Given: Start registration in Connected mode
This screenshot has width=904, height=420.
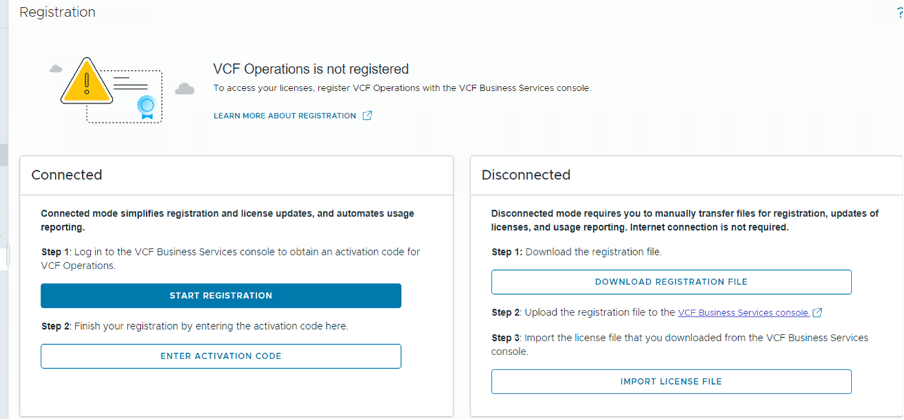Looking at the screenshot, I should 221,295.
